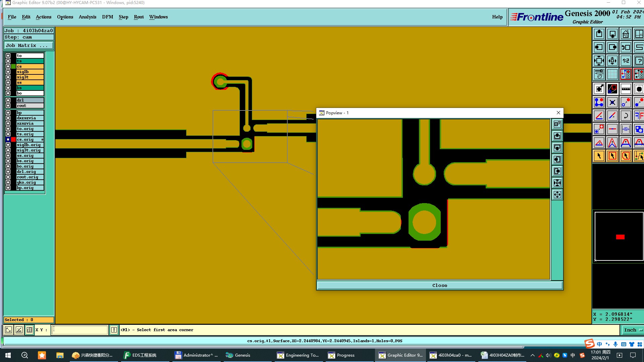This screenshot has height=362, width=644.
Task: Click the mirror feature tool icon
Action: [x=639, y=116]
